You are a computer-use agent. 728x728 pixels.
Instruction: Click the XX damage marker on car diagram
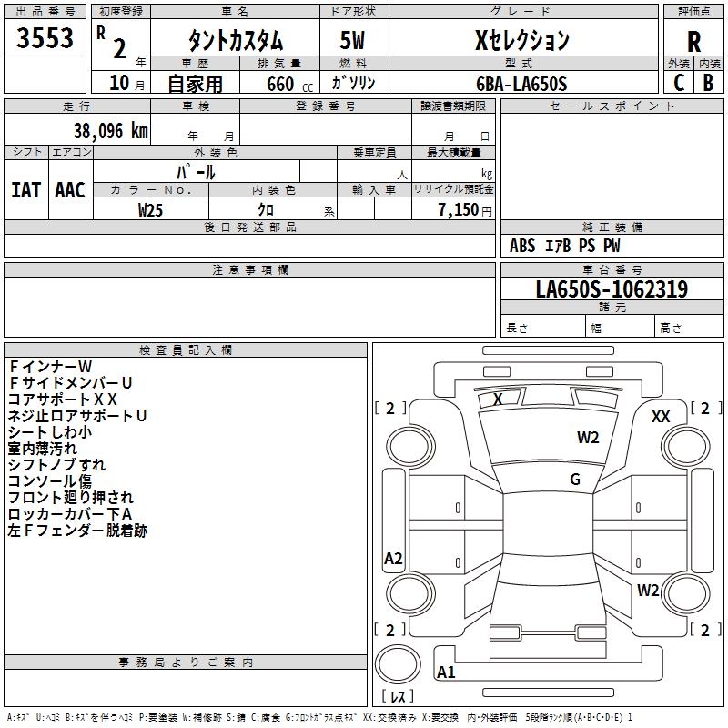click(x=661, y=416)
